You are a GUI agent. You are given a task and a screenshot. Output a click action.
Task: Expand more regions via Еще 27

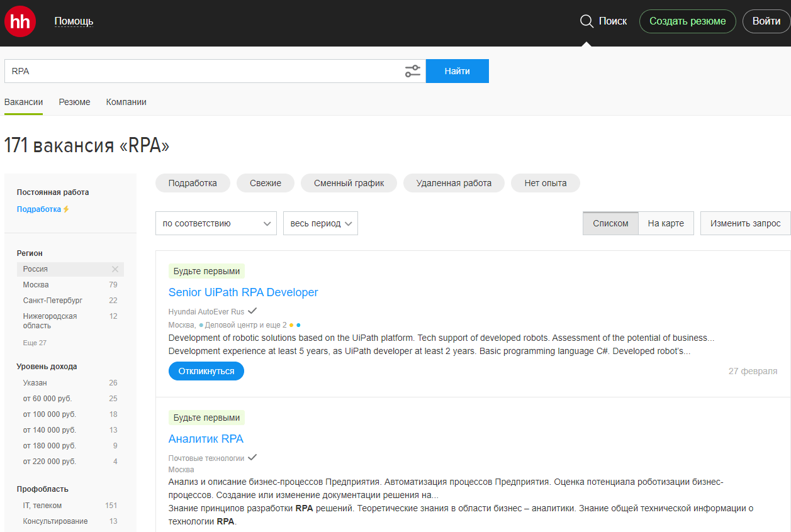pos(35,343)
